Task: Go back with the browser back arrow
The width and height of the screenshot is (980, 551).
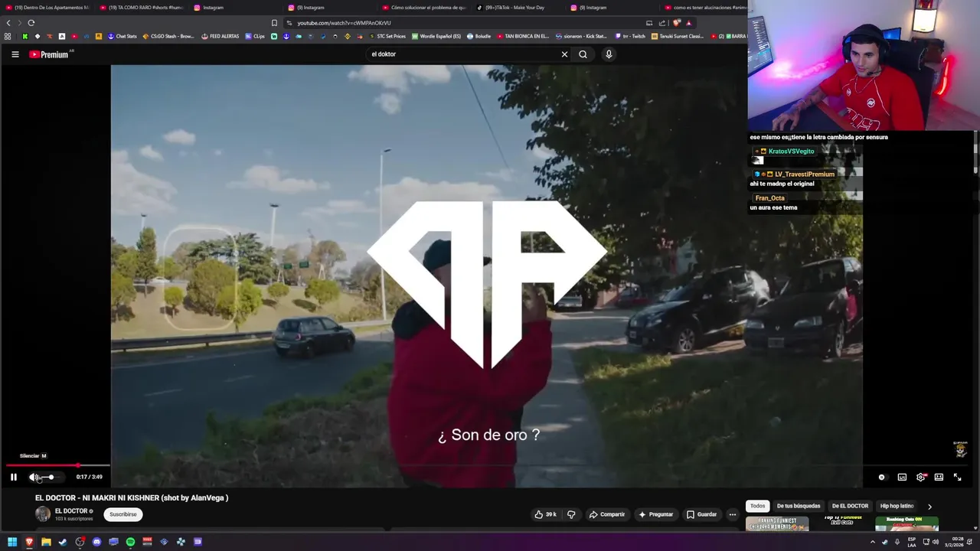Action: [x=8, y=23]
